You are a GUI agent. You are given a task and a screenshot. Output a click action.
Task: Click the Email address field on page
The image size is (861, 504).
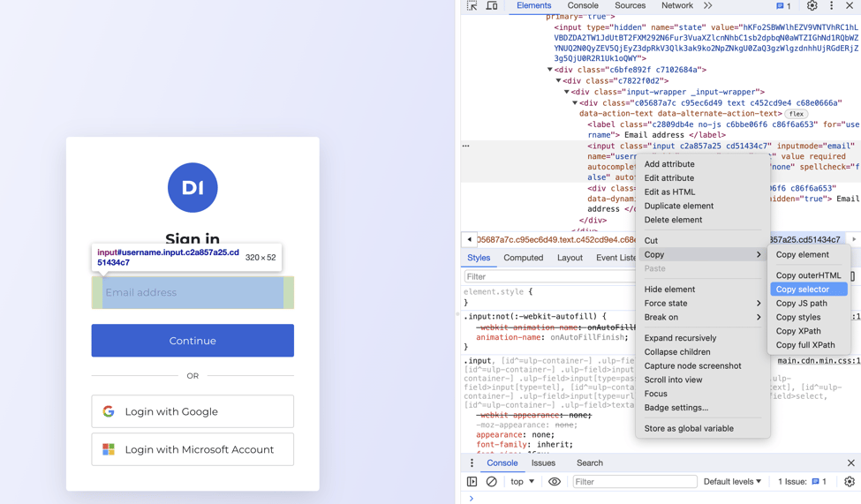[x=193, y=293]
